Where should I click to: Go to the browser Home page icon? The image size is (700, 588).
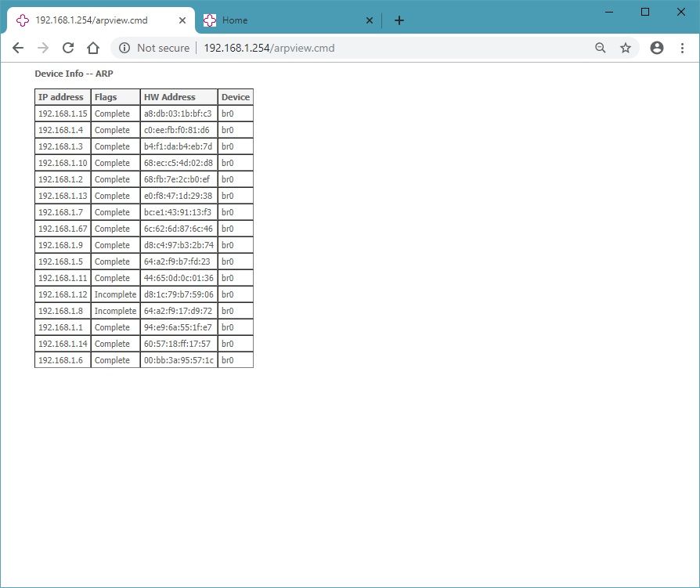[93, 48]
